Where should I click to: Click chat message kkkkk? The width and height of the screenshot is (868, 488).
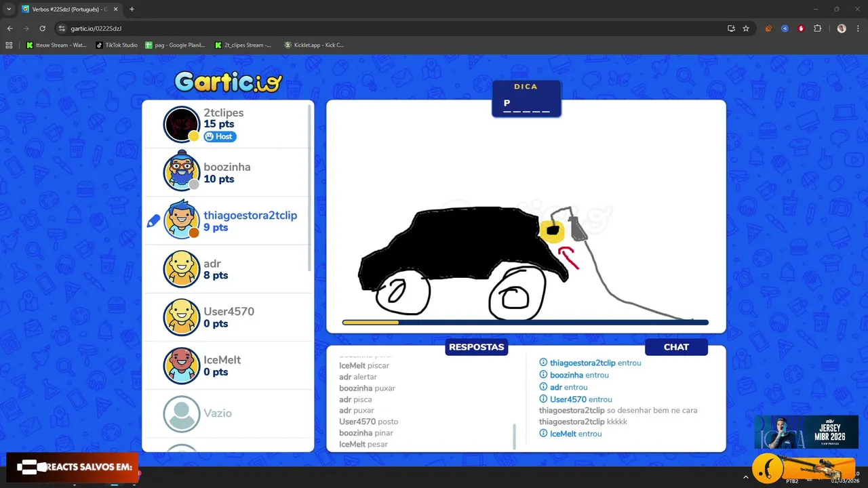[617, 422]
